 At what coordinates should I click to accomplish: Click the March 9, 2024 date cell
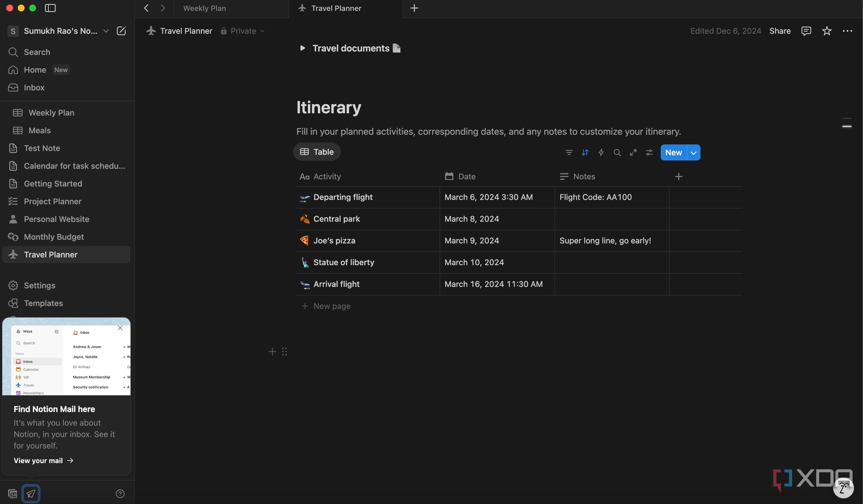(497, 241)
